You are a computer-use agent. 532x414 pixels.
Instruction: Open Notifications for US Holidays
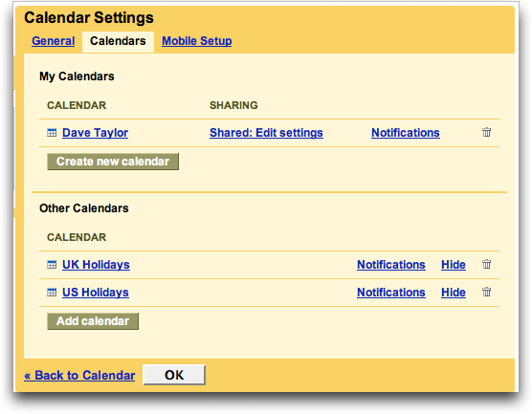point(391,293)
